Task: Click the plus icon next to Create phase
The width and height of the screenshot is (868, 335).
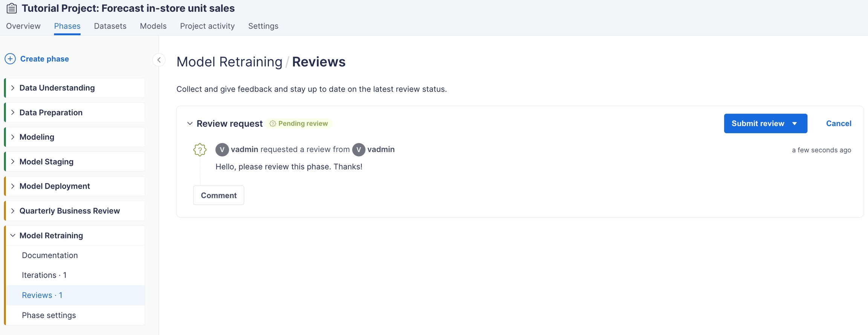Action: [10, 59]
